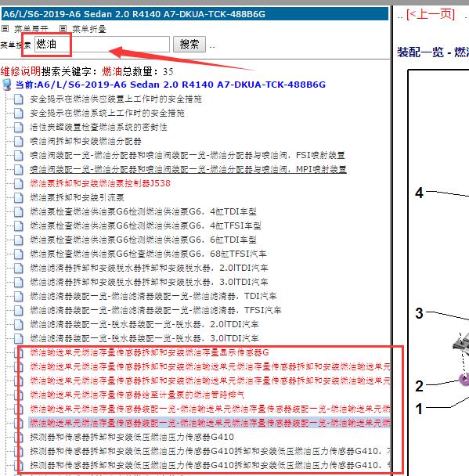
Task: Click document icon of 燃油供油泵G6 6缸TDI车型 row
Action: [19, 240]
